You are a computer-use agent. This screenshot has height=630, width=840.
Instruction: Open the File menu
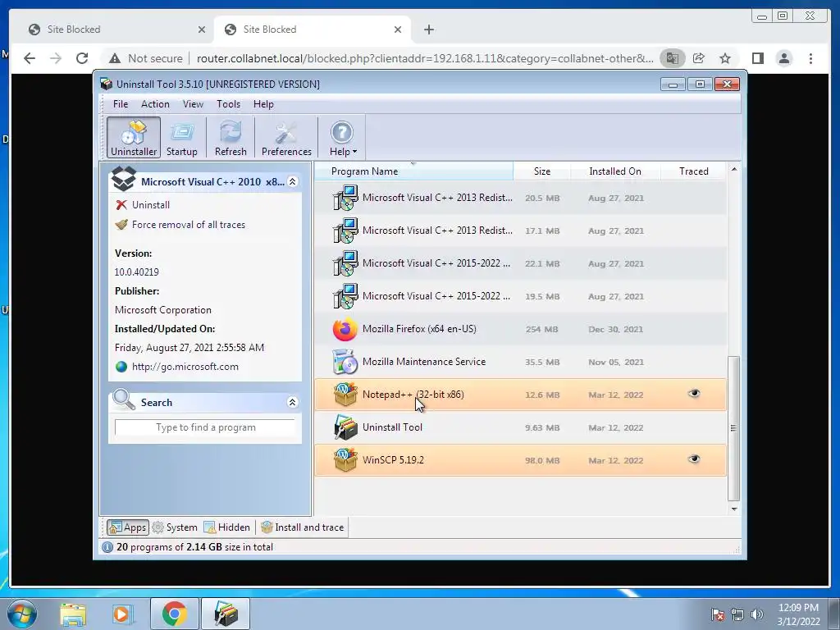point(121,104)
